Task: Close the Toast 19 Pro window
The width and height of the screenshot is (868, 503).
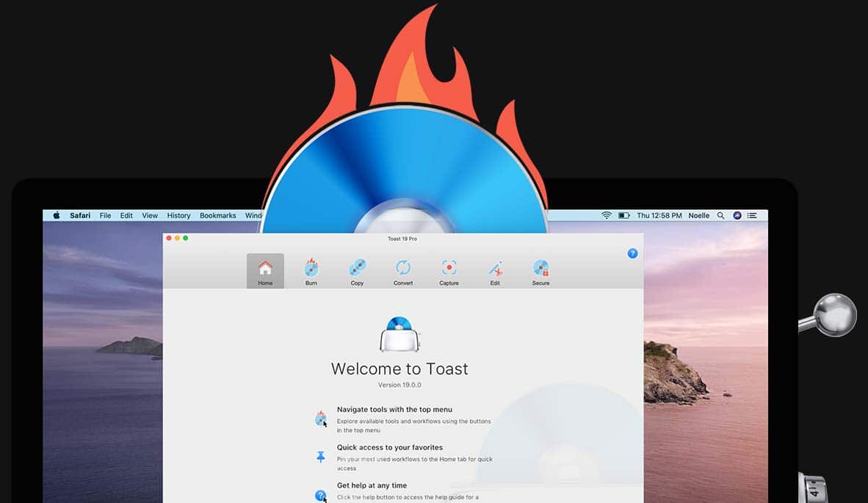Action: tap(169, 238)
